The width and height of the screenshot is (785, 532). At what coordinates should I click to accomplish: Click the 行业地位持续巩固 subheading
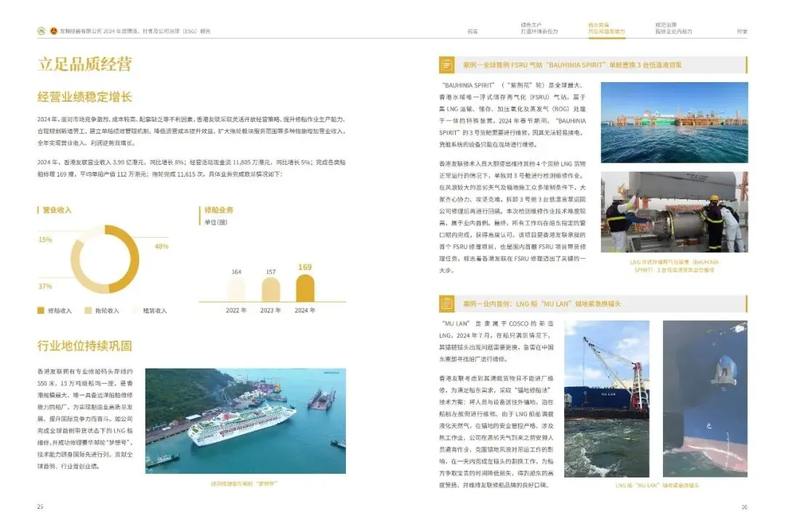(x=84, y=346)
